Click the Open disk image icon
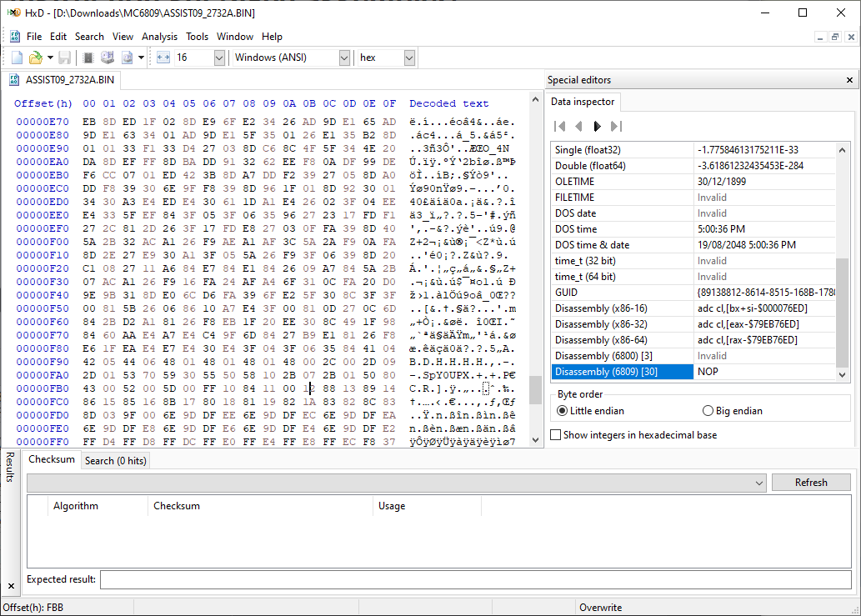Screen dimensions: 861x616 tap(127, 58)
